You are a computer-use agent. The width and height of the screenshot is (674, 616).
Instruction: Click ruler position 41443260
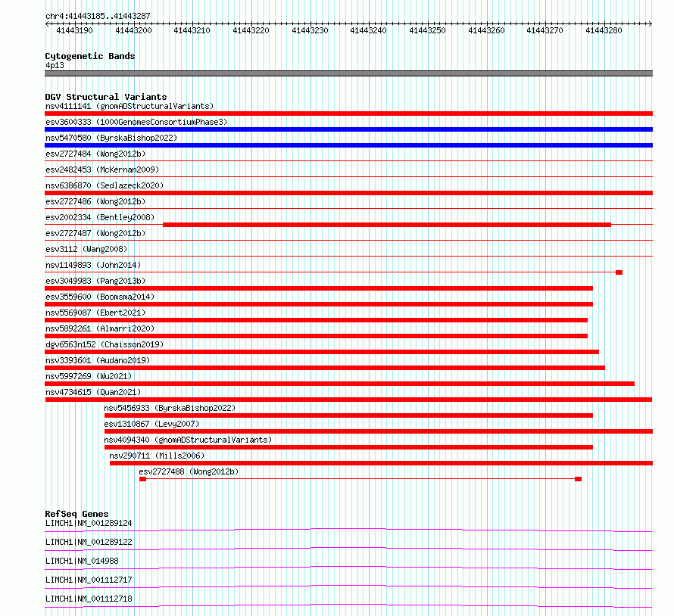485,30
